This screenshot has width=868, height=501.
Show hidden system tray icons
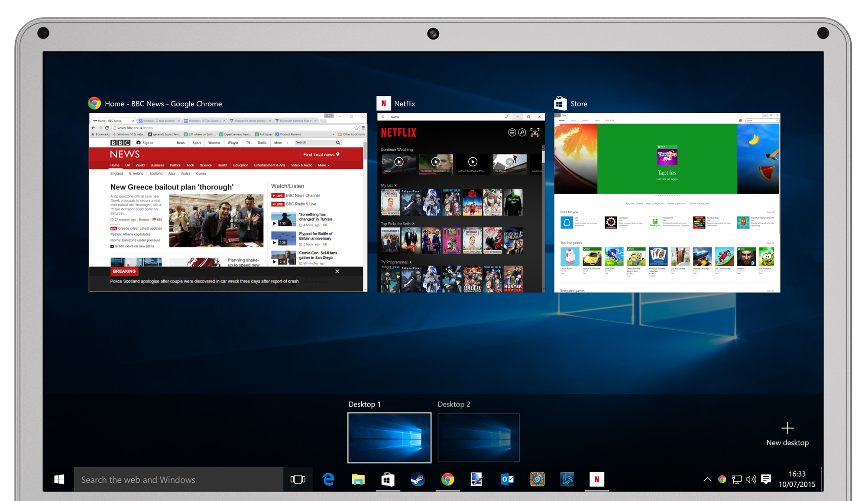[x=707, y=479]
